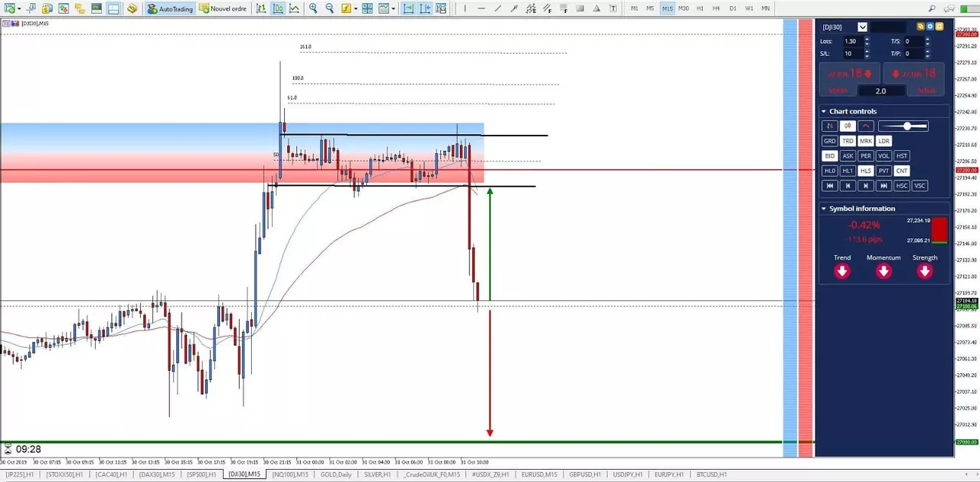Image resolution: width=980 pixels, height=482 pixels.
Task: Open the SP500,H1 chart tab
Action: [201, 474]
